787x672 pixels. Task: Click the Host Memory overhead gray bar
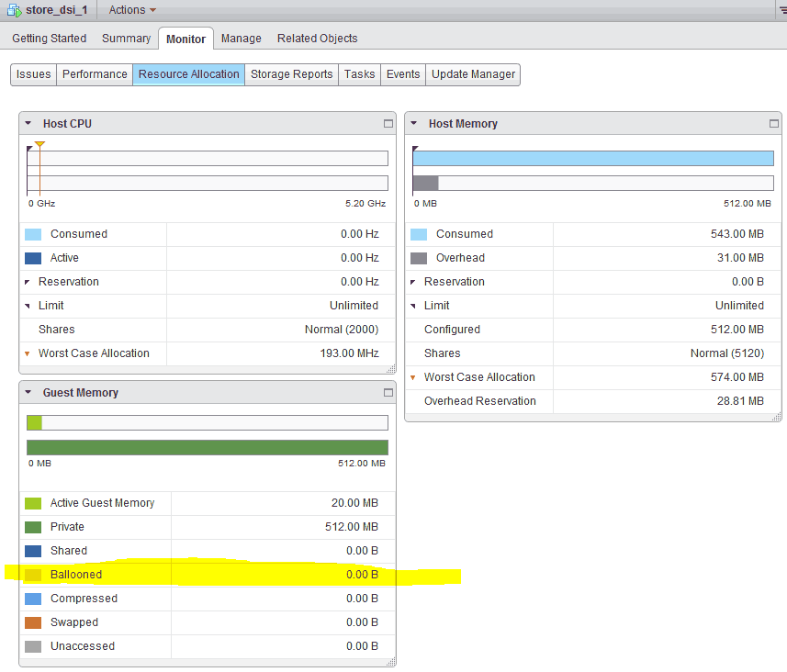click(x=425, y=184)
